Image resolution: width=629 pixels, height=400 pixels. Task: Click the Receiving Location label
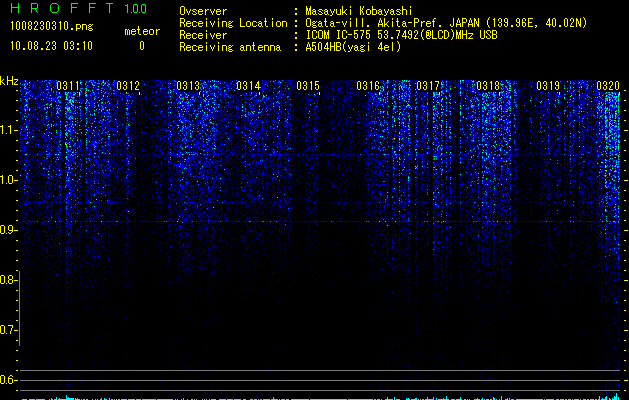click(233, 24)
